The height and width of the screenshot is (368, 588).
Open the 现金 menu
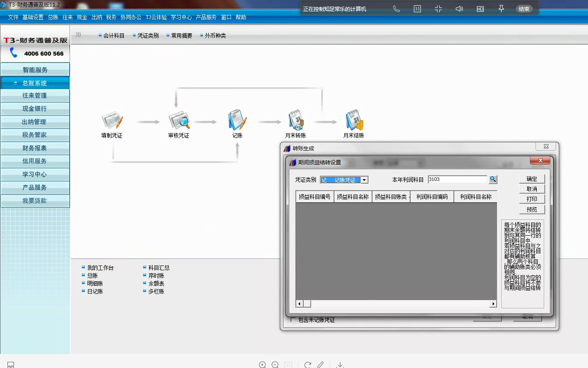tap(82, 18)
